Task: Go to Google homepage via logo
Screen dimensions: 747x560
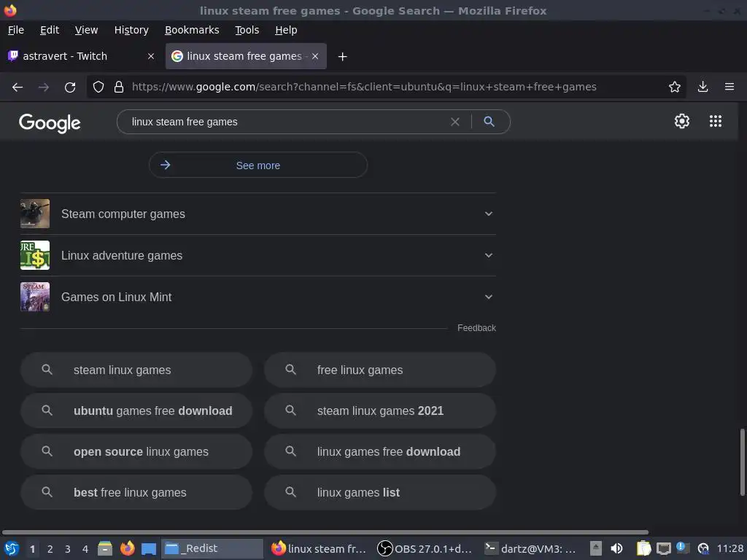Action: 50,122
